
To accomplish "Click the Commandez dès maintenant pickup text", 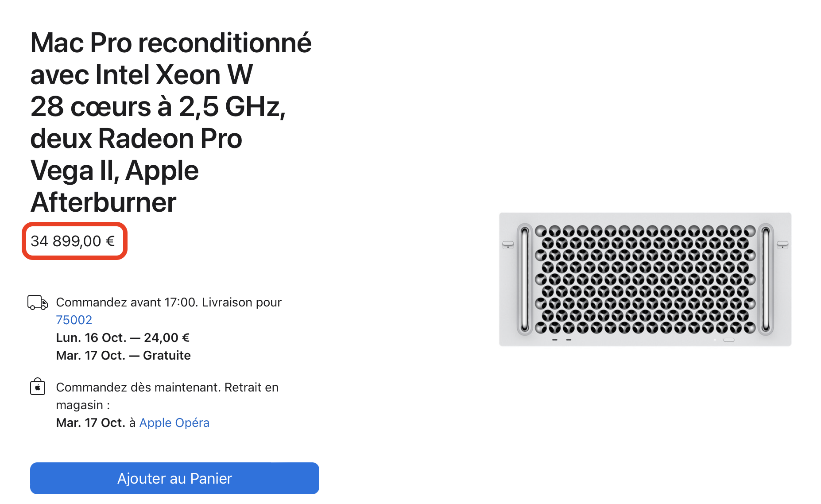I will pos(167,387).
